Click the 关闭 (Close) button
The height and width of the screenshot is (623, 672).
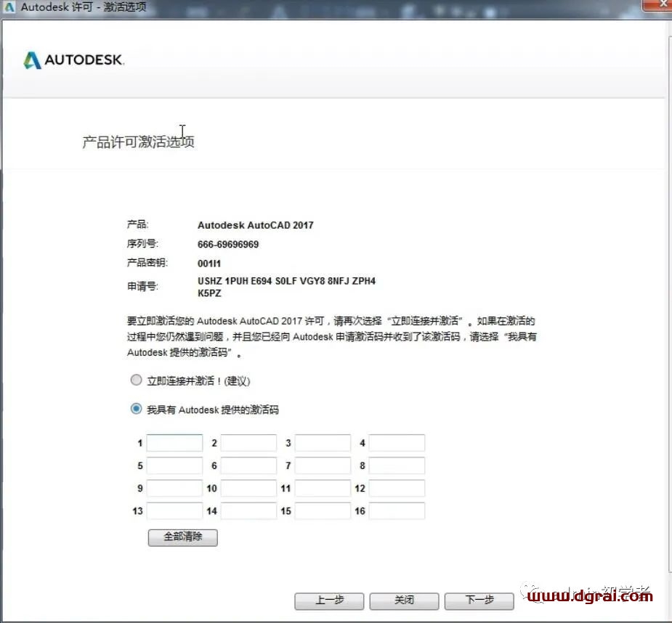[x=404, y=600]
